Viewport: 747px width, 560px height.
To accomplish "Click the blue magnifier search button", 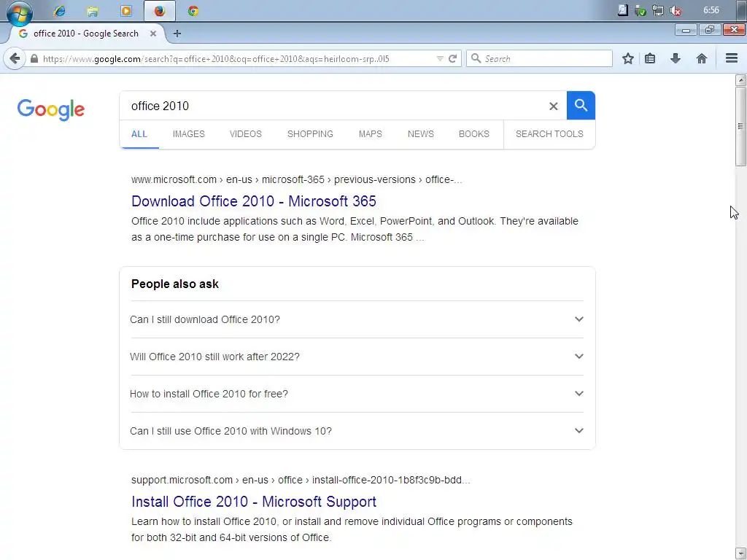I will 581,105.
